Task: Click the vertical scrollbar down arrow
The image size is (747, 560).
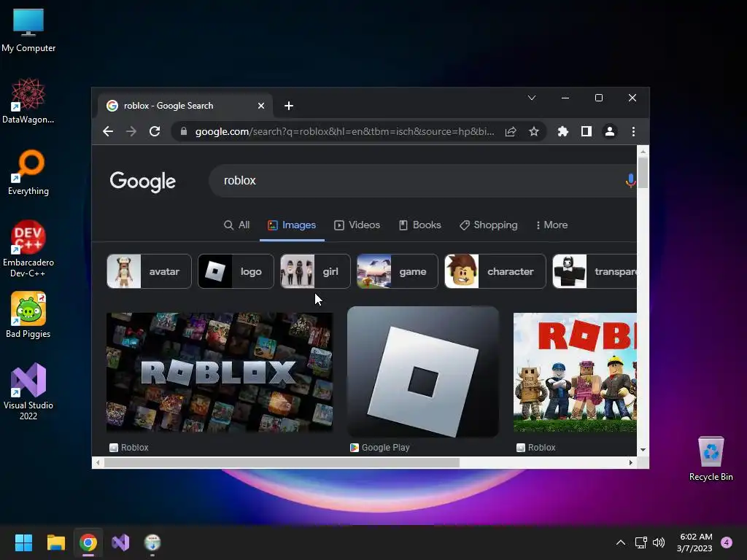Action: click(643, 449)
